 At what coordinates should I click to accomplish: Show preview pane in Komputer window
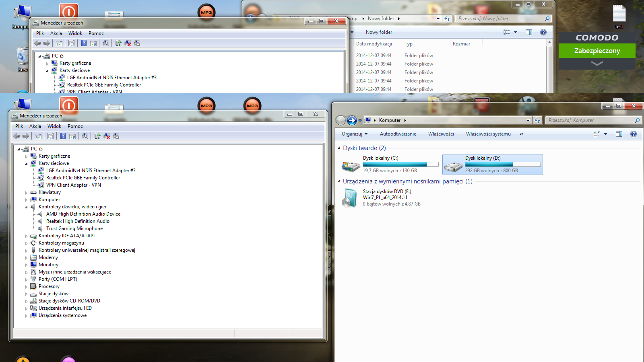click(x=619, y=134)
